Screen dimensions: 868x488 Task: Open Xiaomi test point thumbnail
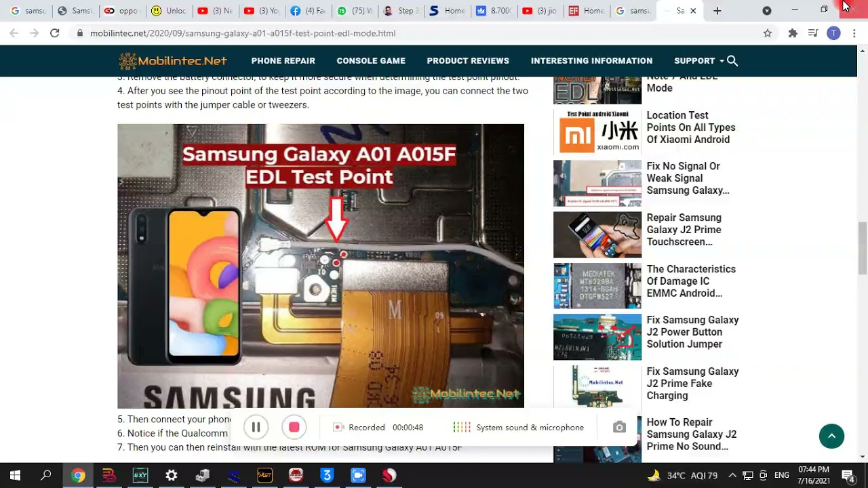tap(597, 131)
